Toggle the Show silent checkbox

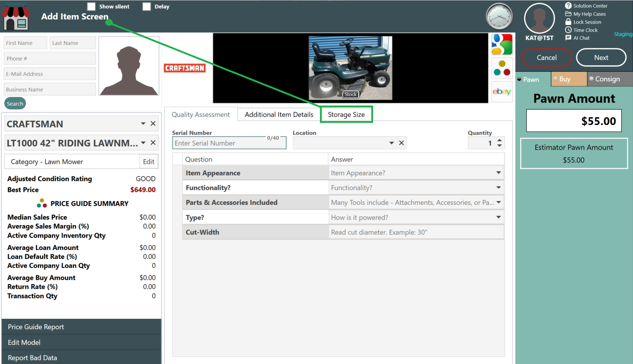click(91, 7)
